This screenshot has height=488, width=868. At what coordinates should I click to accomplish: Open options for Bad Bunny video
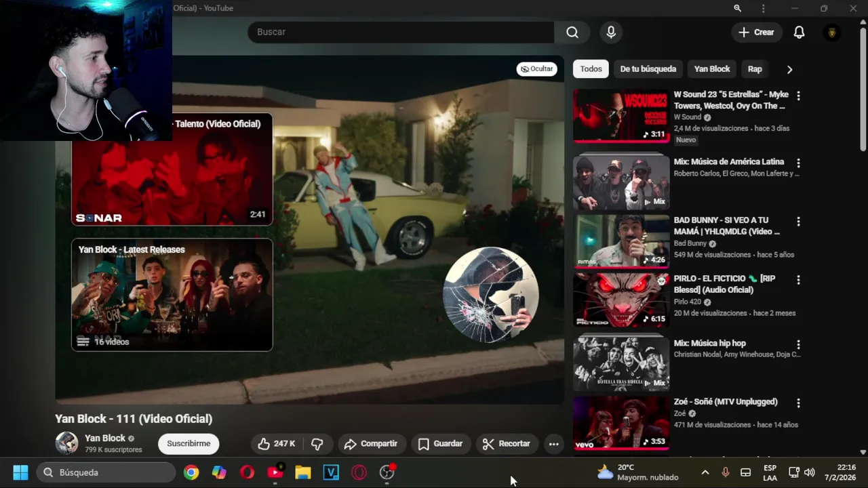point(798,222)
